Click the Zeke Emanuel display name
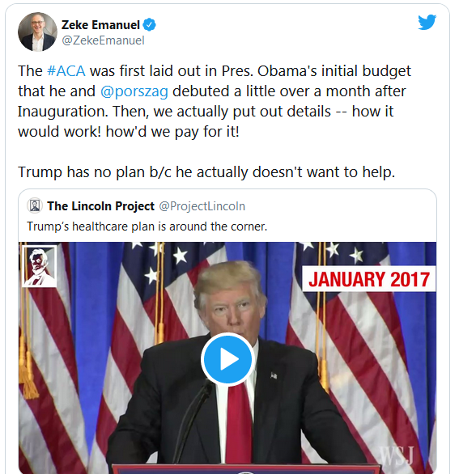The image size is (476, 474). 100,25
